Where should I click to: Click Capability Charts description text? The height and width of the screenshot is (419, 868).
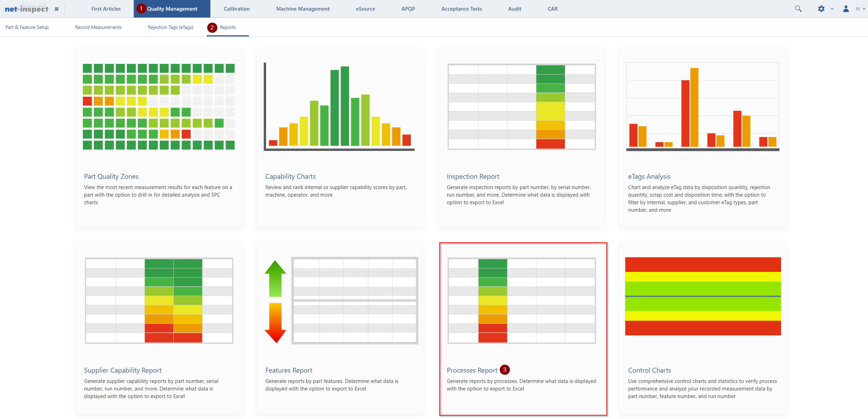336,191
